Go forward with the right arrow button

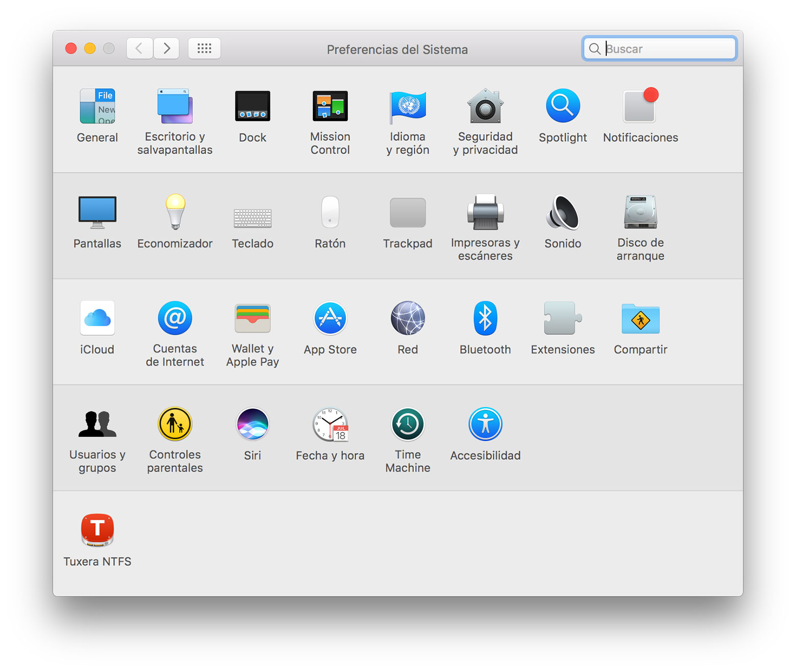click(x=166, y=48)
